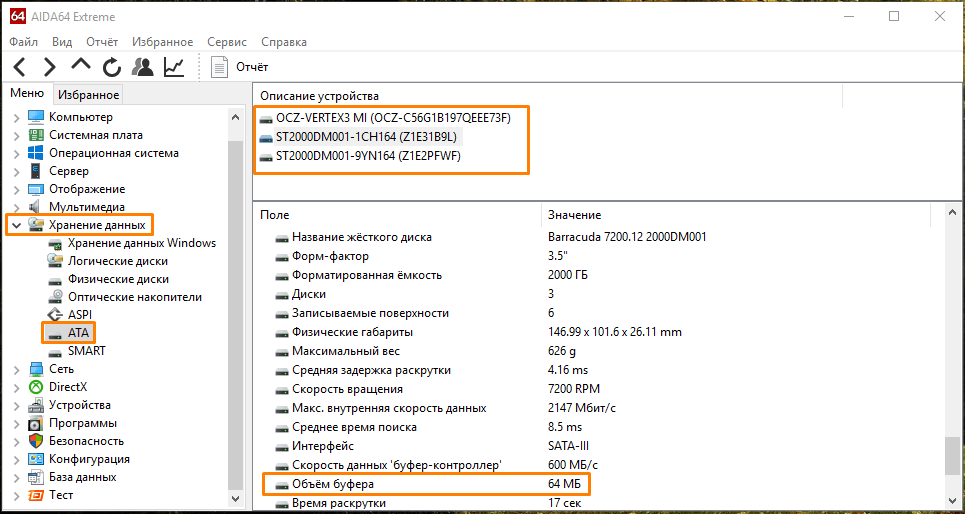This screenshot has height=514, width=965.
Task: Click the Сеть network folder icon
Action: pos(36,369)
